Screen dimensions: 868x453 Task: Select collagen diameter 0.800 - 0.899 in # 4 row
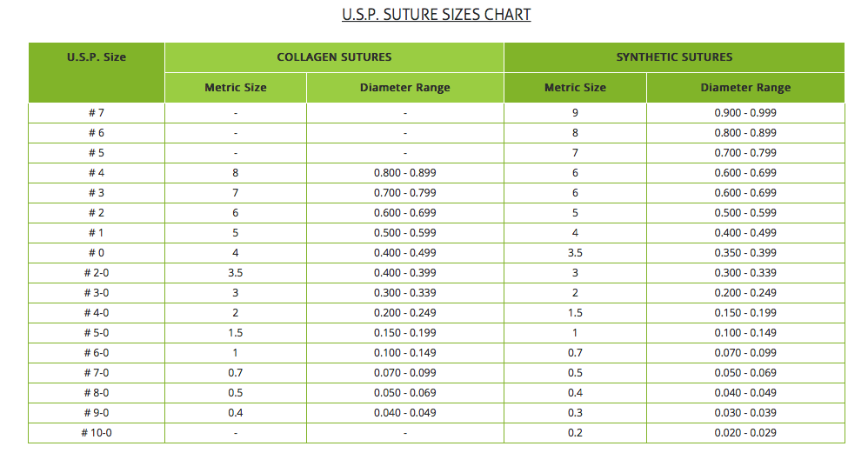(404, 173)
